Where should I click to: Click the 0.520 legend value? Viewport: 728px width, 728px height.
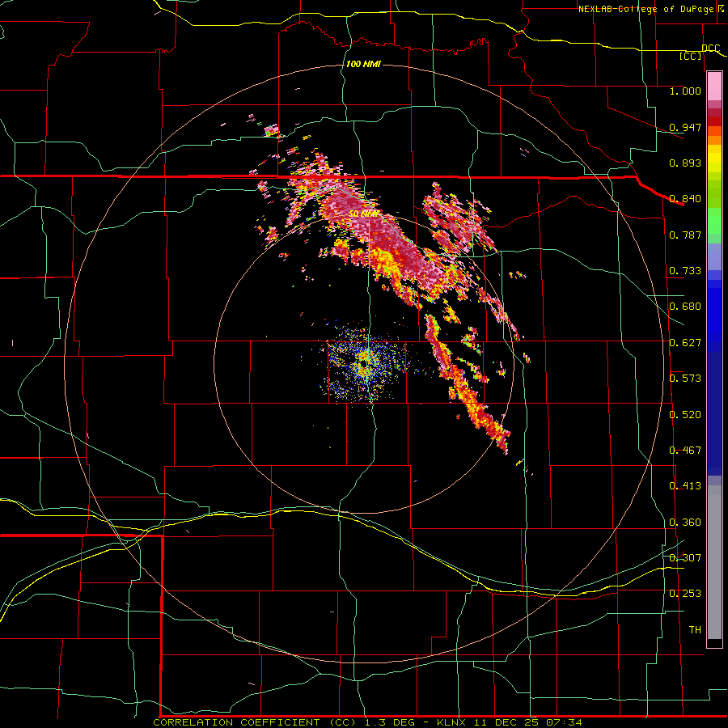[x=685, y=414]
